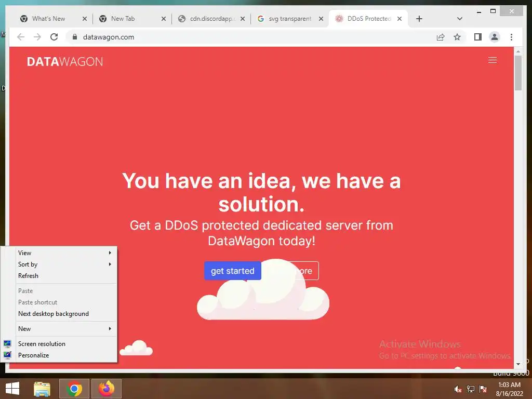Open the DataWagon hamburger menu

pos(493,60)
